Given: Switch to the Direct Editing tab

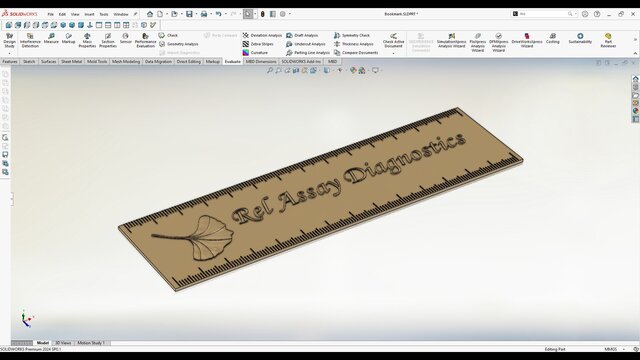Looking at the screenshot, I should pyautogui.click(x=189, y=62).
